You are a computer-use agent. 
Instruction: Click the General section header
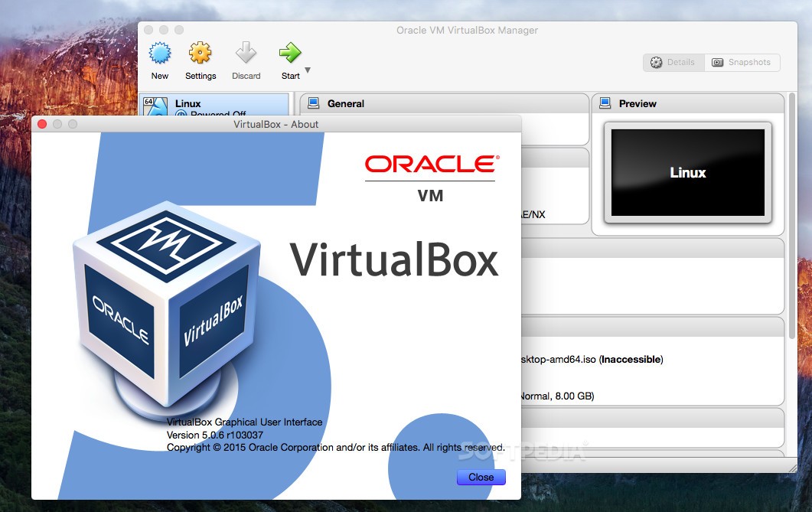[445, 103]
